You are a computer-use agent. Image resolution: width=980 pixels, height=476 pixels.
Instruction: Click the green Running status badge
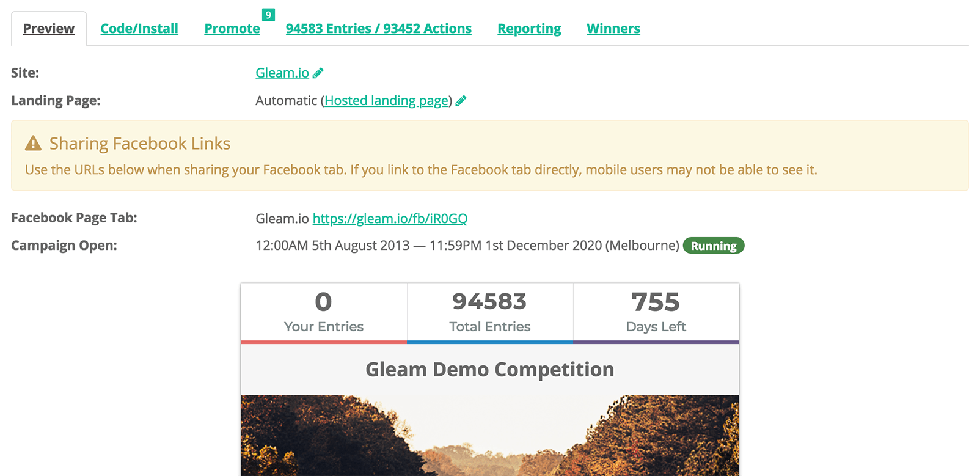[x=713, y=246]
